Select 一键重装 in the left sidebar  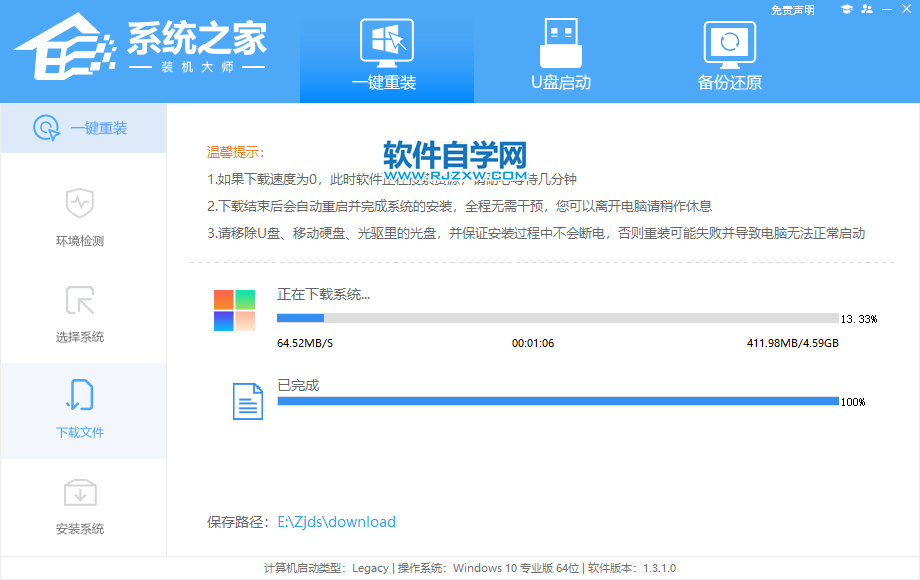tap(83, 128)
